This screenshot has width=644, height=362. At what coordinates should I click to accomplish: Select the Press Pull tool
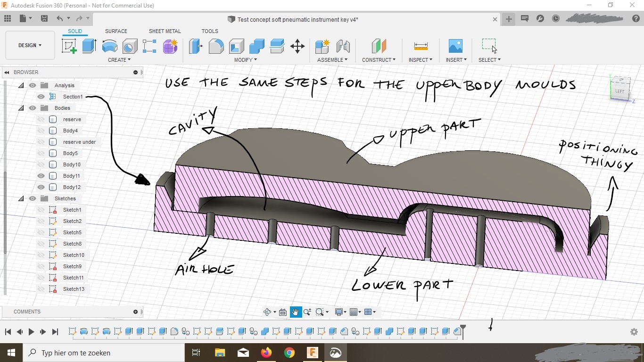pos(196,46)
